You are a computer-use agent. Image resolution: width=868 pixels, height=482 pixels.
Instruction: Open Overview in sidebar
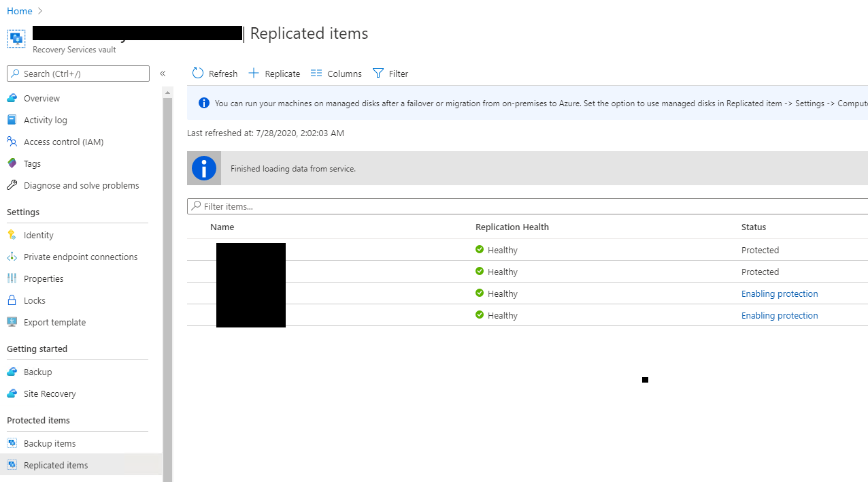41,99
